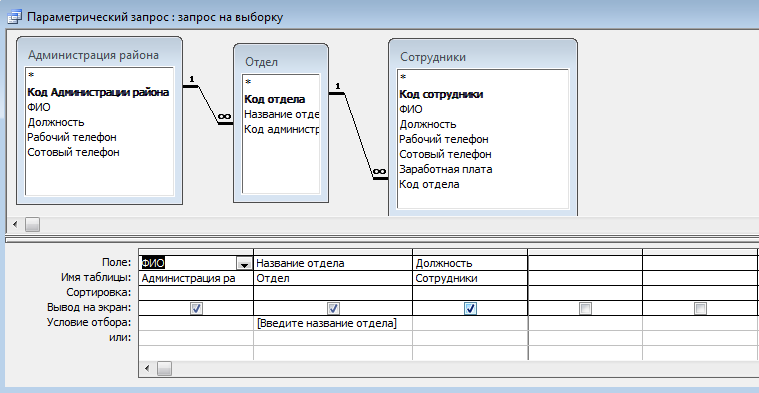Screen dimensions: 759x393
Task: Click table name cell Администрация ра
Action: click(196, 278)
